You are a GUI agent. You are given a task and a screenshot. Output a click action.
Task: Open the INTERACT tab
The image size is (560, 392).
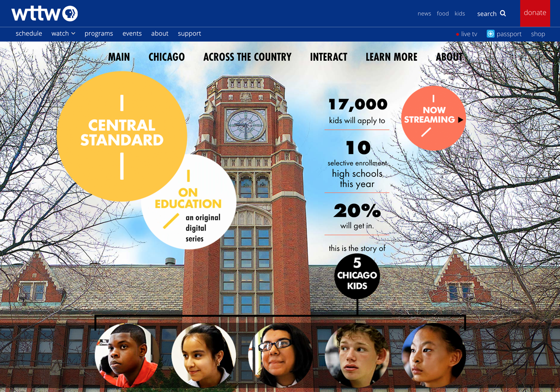[329, 57]
